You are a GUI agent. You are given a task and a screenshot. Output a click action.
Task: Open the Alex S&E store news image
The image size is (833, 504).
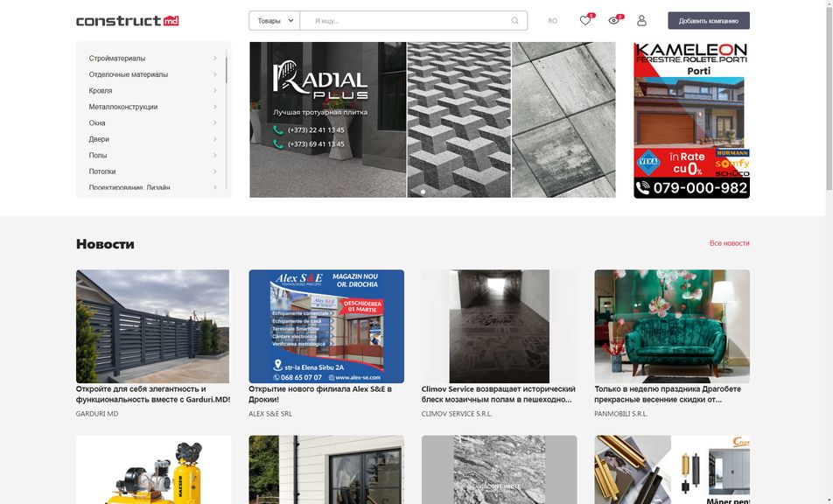coord(326,326)
